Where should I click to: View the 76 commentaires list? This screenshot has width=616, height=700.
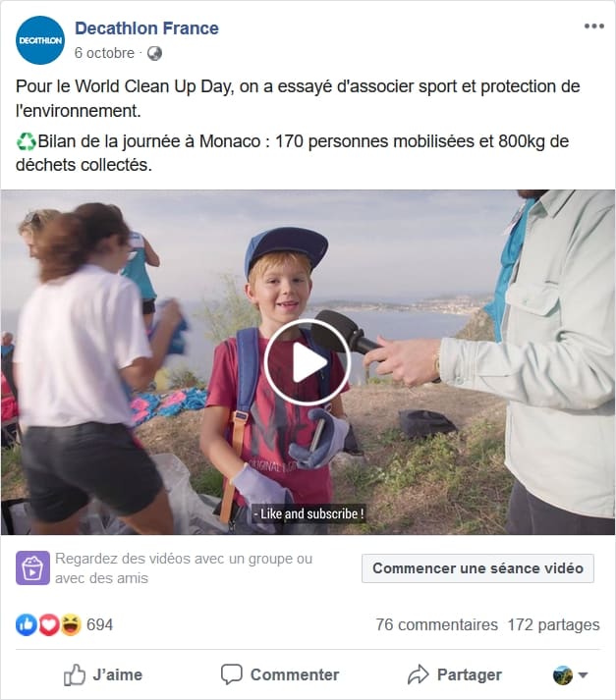tap(436, 624)
